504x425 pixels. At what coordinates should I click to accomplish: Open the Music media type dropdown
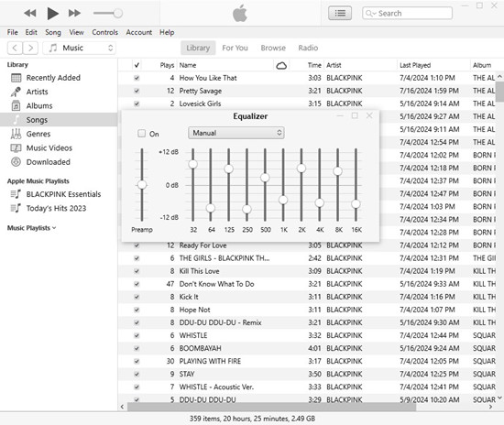pos(79,48)
